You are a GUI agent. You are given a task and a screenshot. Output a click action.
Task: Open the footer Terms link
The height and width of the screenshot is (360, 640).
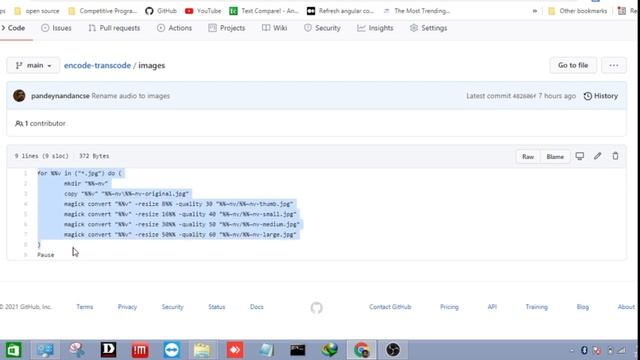(x=84, y=307)
